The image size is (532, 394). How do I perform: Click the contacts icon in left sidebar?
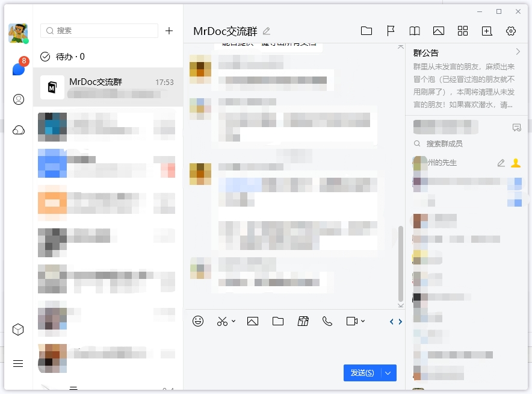pos(19,99)
